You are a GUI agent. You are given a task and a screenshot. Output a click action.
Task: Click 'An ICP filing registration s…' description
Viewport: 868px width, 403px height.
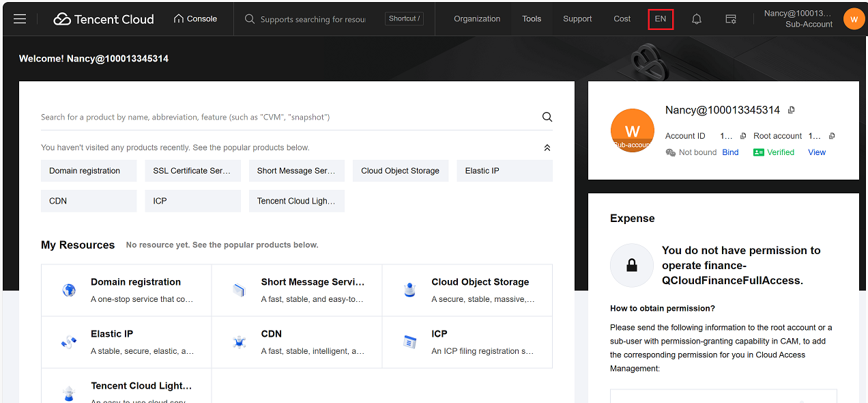pyautogui.click(x=482, y=351)
